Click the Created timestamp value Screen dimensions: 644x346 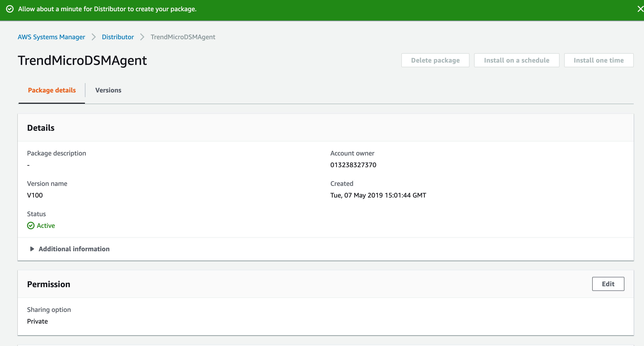pyautogui.click(x=378, y=195)
